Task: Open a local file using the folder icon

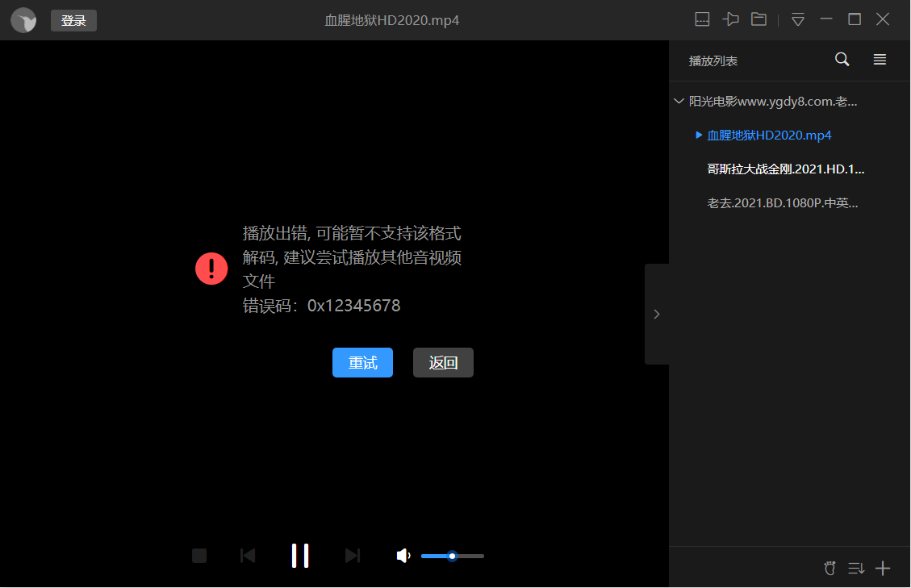Action: (x=758, y=19)
